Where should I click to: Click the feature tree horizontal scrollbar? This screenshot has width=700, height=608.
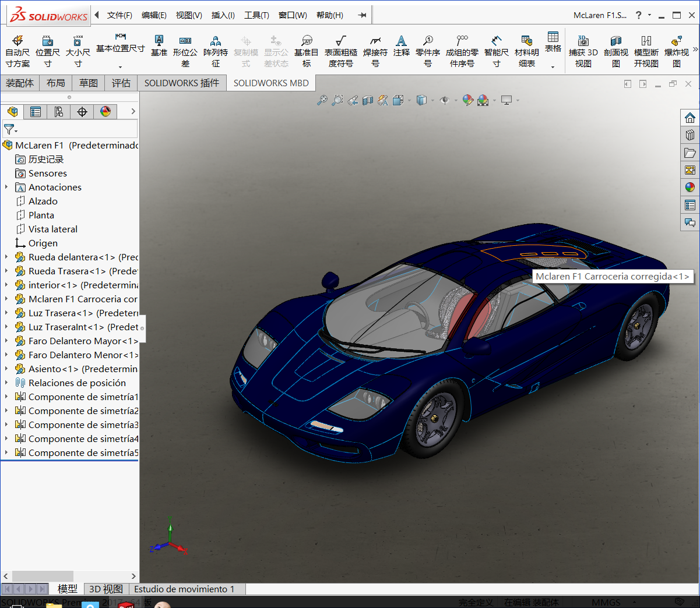coord(43,576)
